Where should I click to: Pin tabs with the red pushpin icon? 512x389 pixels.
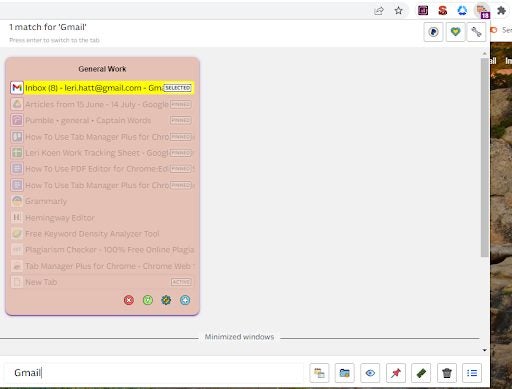coord(396,373)
